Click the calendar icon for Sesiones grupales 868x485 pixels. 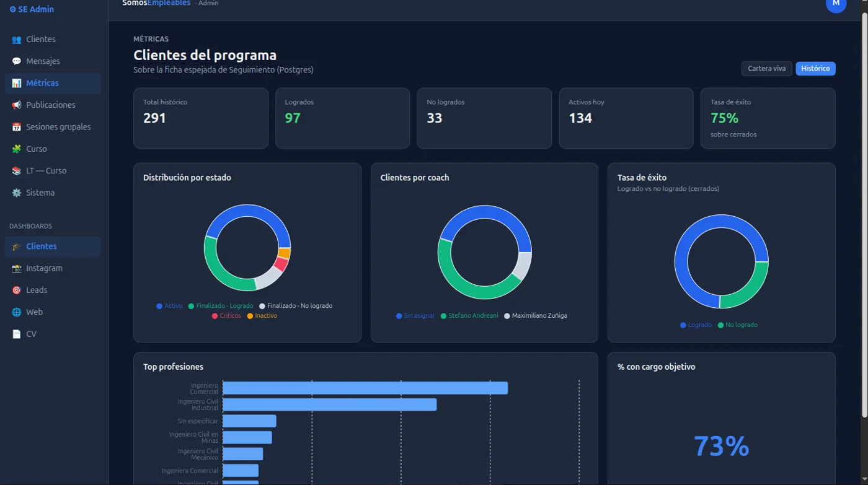tap(16, 127)
